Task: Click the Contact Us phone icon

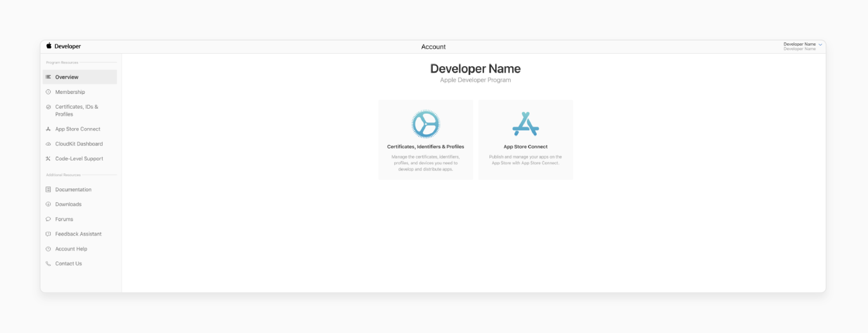Action: point(48,264)
